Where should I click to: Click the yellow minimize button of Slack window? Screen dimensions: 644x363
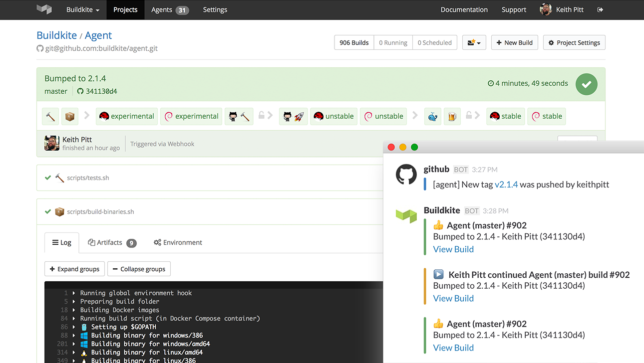pyautogui.click(x=403, y=147)
